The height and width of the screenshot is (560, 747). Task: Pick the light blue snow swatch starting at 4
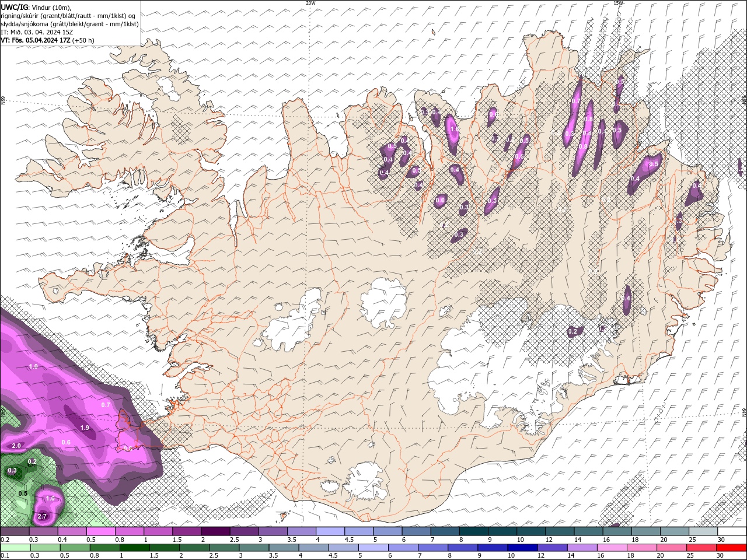coord(330,531)
